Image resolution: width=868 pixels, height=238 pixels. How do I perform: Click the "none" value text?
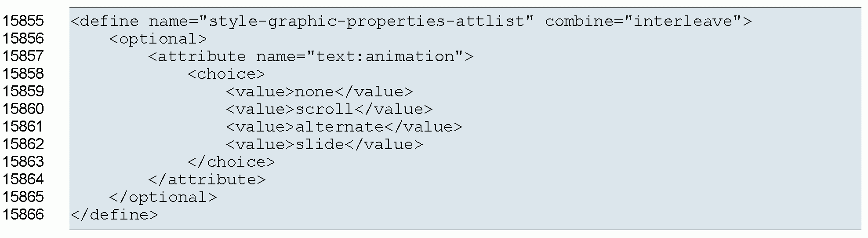tap(314, 92)
